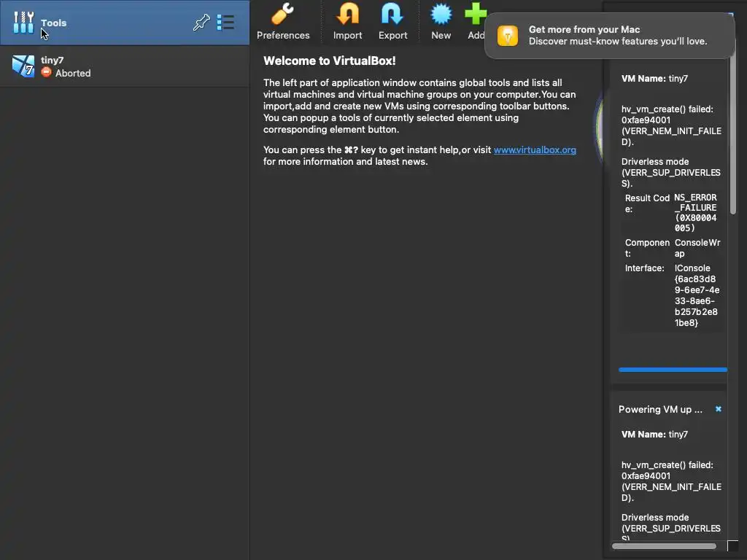Click the Import appliance icon

pos(347,14)
